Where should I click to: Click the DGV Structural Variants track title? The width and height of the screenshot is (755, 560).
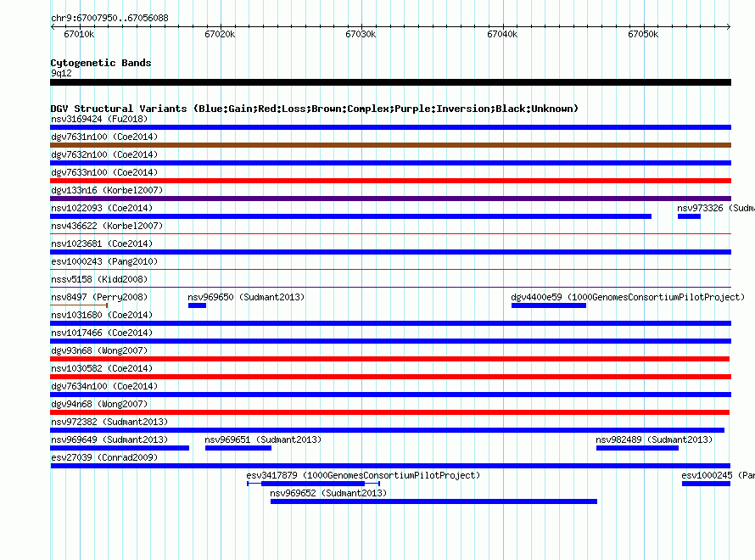coord(315,109)
